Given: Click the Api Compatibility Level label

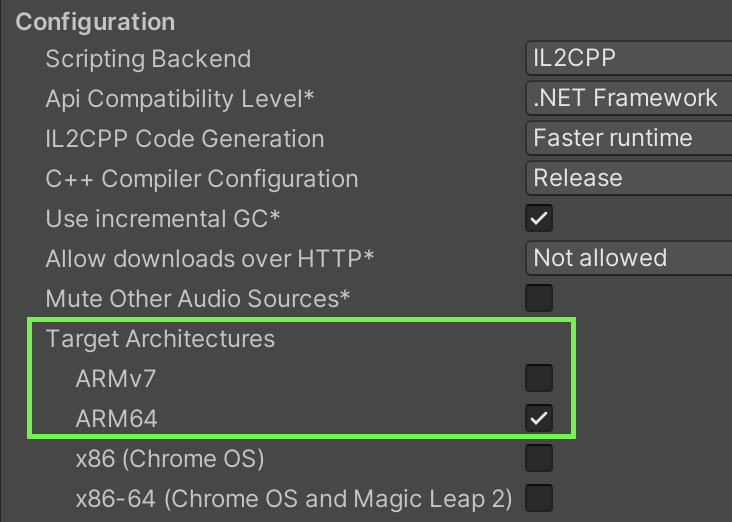Looking at the screenshot, I should [180, 99].
